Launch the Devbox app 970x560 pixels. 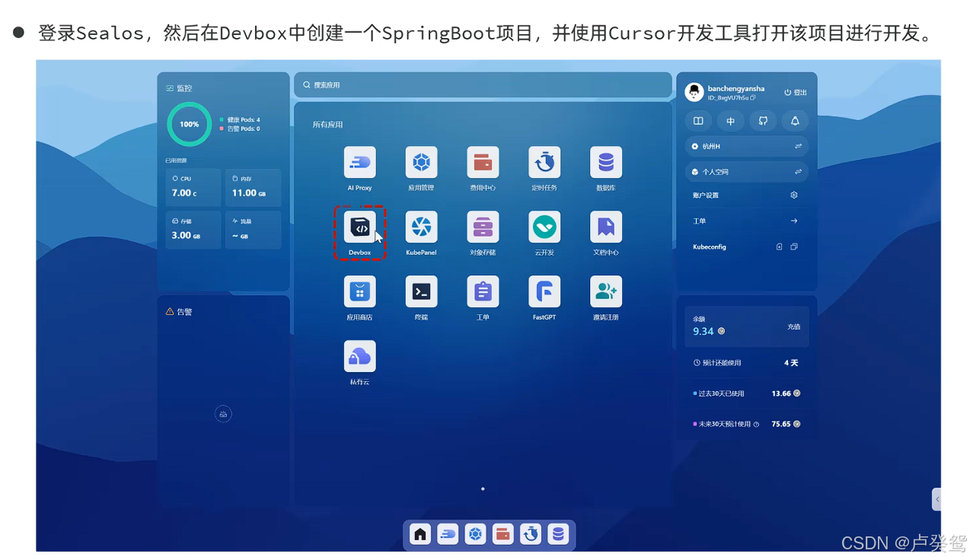[x=360, y=227]
